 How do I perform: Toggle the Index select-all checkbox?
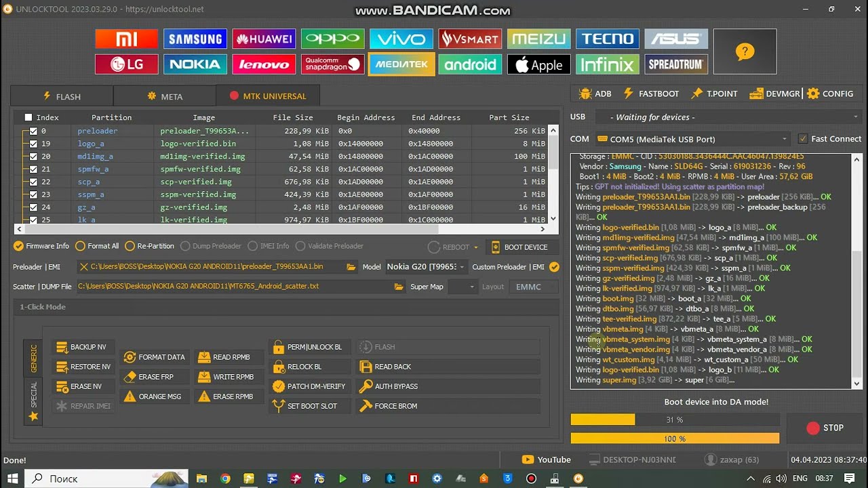click(x=28, y=117)
